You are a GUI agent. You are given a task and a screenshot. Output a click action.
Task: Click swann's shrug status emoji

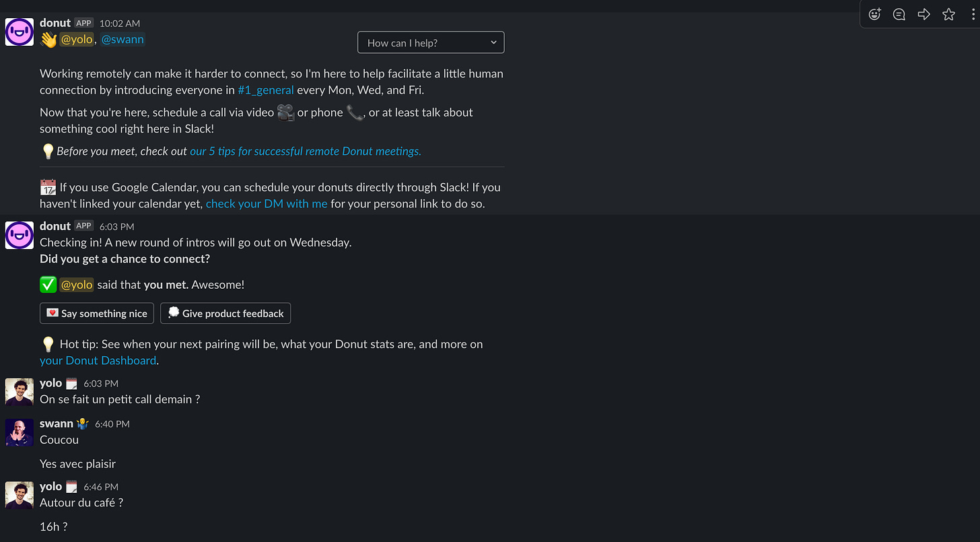click(83, 424)
